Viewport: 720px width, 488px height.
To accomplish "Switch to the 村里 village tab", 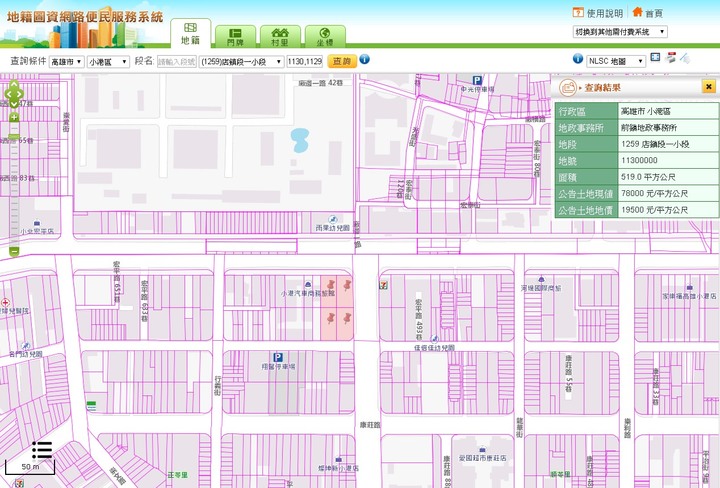I will point(280,36).
